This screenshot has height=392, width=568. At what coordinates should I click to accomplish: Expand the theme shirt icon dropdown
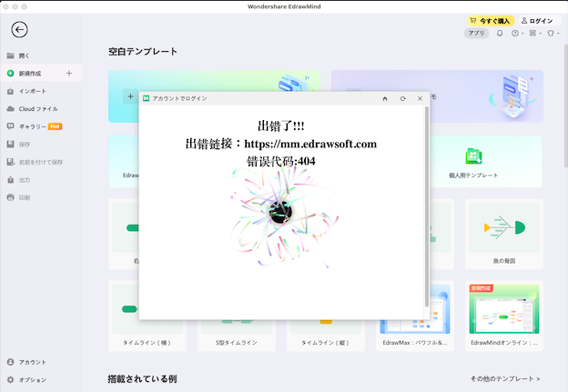coord(553,34)
